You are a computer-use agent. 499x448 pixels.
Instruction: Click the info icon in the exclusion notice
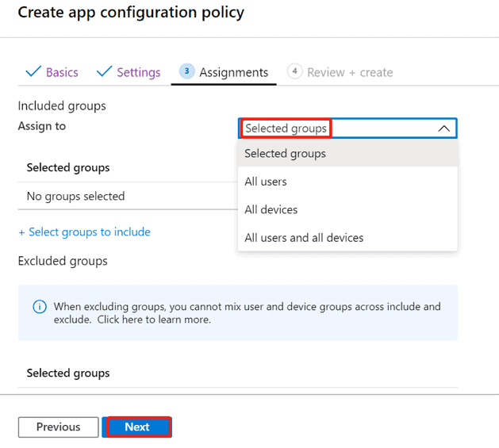click(40, 307)
